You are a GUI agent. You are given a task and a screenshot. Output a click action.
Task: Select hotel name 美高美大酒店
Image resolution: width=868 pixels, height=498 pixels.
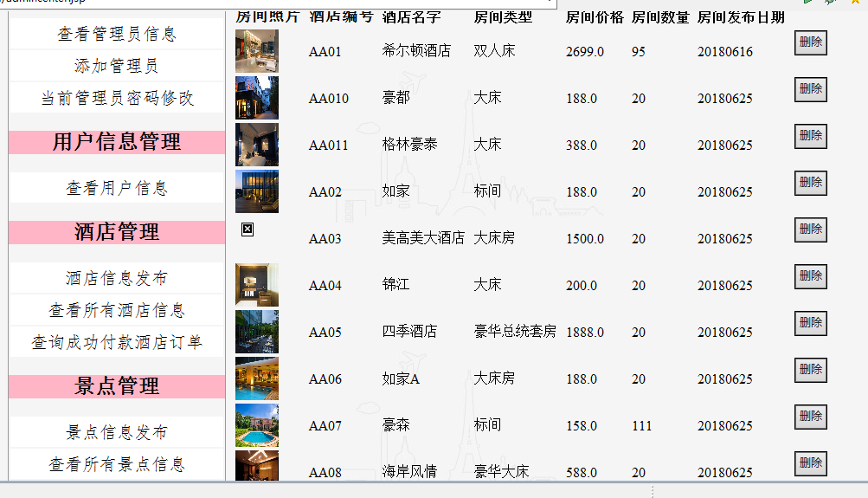coord(423,238)
